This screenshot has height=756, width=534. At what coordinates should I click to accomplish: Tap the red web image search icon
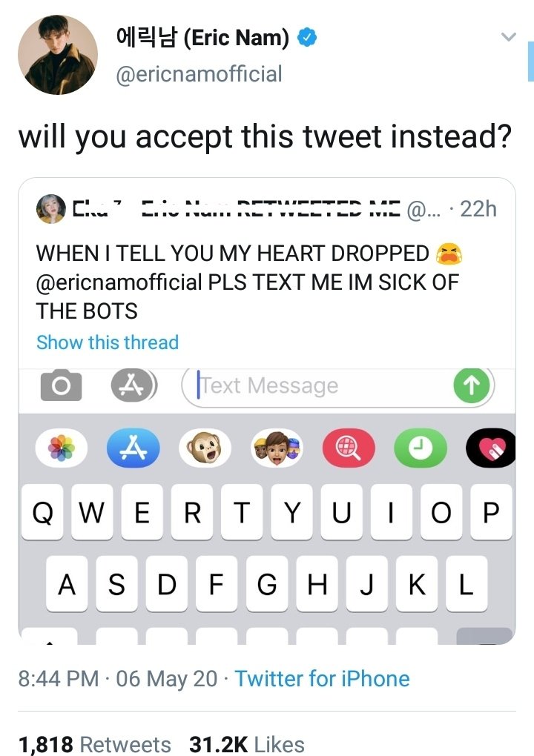[349, 448]
